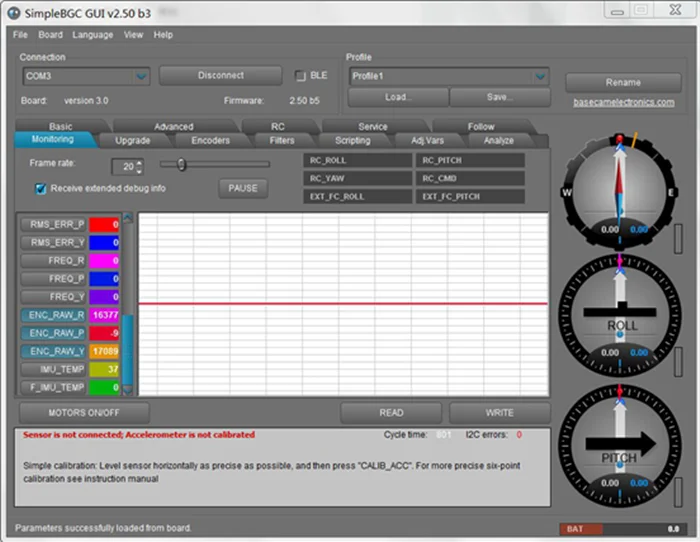
Task: Open the COM3 connection port dropdown
Action: (x=141, y=76)
